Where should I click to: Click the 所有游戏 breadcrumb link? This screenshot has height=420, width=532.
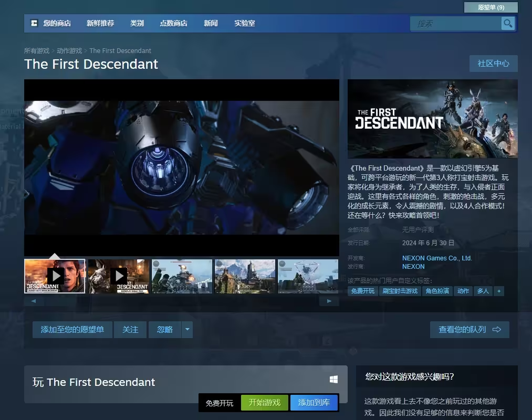tap(37, 50)
